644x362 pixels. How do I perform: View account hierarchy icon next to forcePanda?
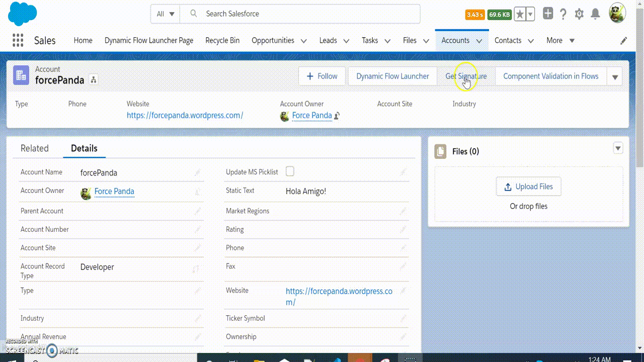point(94,80)
